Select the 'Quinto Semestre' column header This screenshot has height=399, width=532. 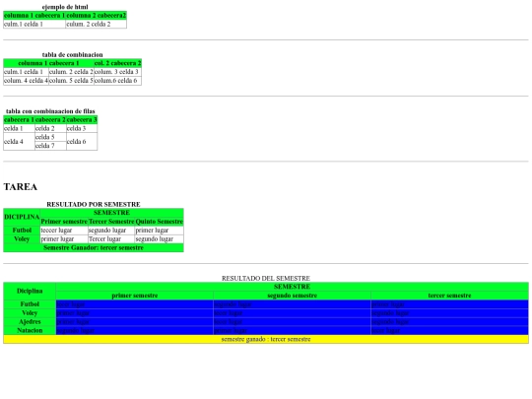click(x=160, y=222)
